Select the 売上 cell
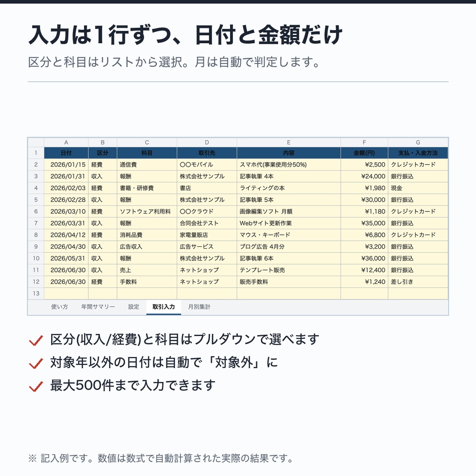 click(147, 270)
